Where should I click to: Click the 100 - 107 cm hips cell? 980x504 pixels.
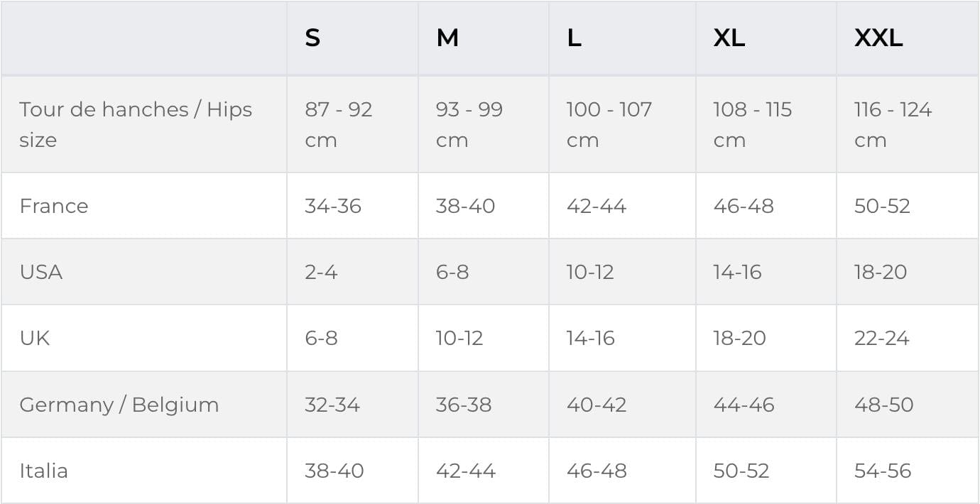[x=609, y=124]
